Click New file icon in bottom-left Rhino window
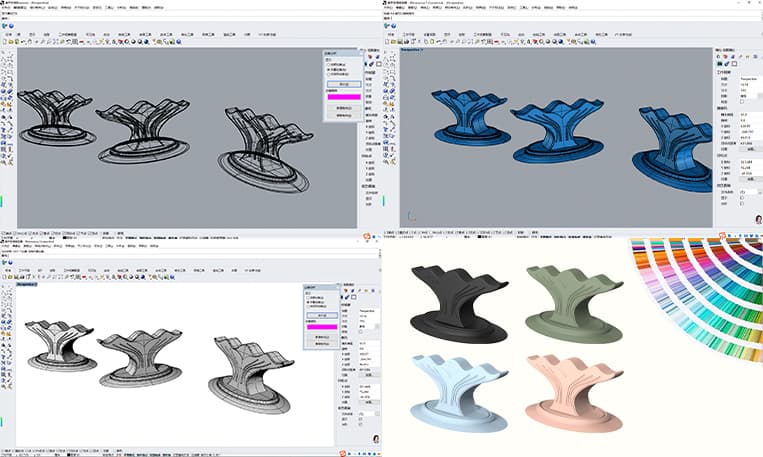This screenshot has width=763, height=457. (x=4, y=277)
